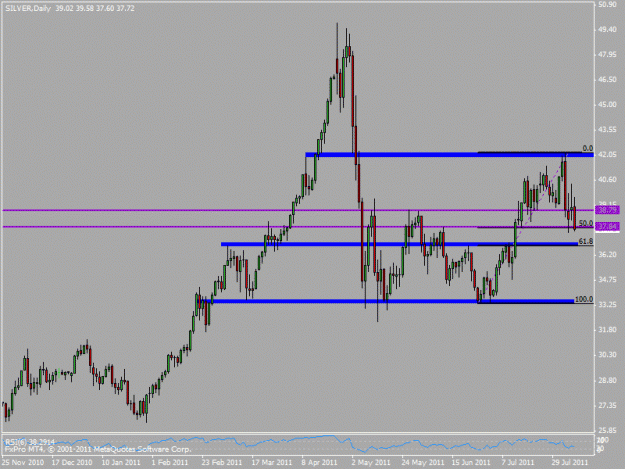The width and height of the screenshot is (625, 469).
Task: Click the 43.55 price axis value
Action: coord(607,130)
